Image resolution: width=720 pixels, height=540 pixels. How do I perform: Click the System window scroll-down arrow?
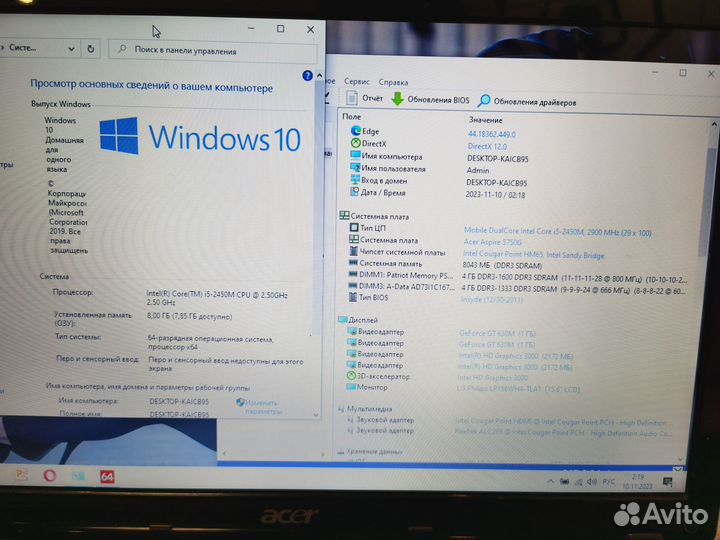pyautogui.click(x=316, y=414)
